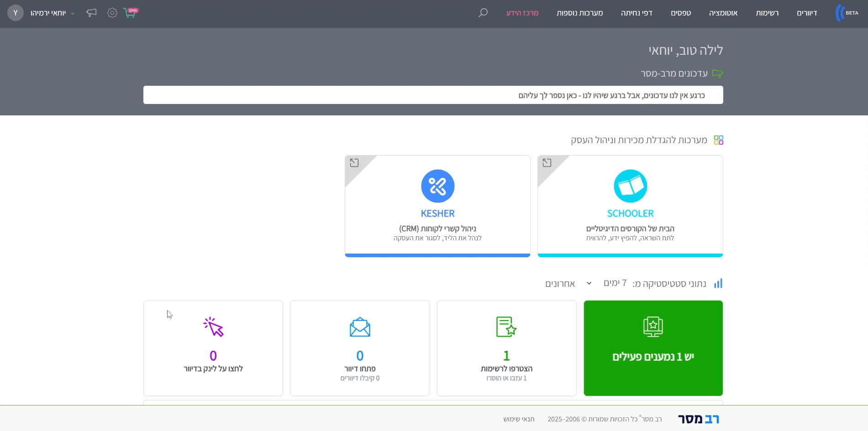Click the רב מסר footer logo
This screenshot has height=431, width=868.
(x=699, y=419)
